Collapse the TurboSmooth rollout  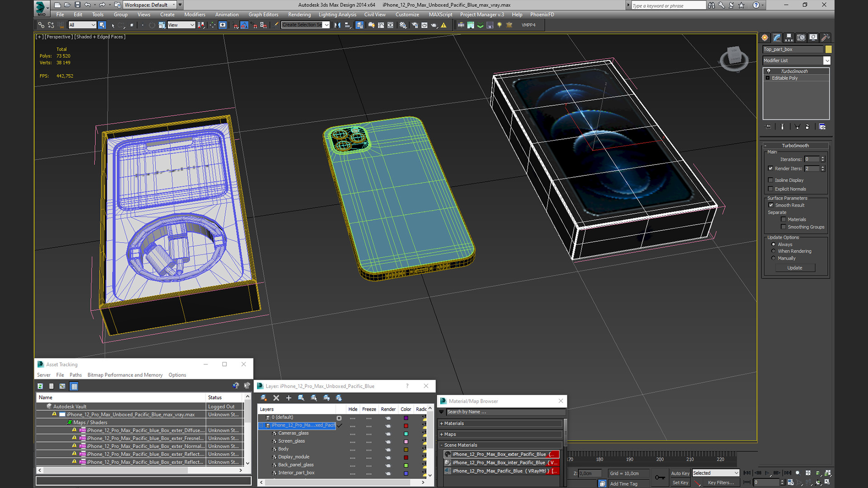(796, 145)
